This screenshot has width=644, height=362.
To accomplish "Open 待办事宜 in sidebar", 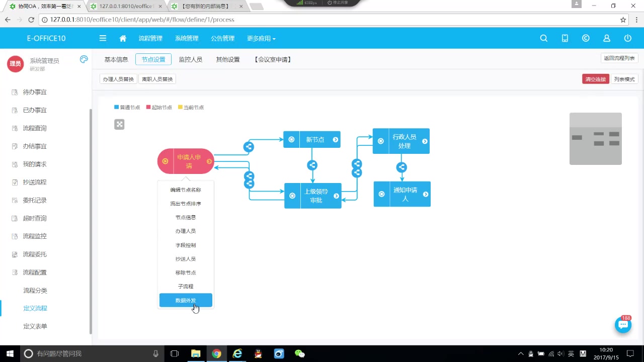I will coord(35,92).
